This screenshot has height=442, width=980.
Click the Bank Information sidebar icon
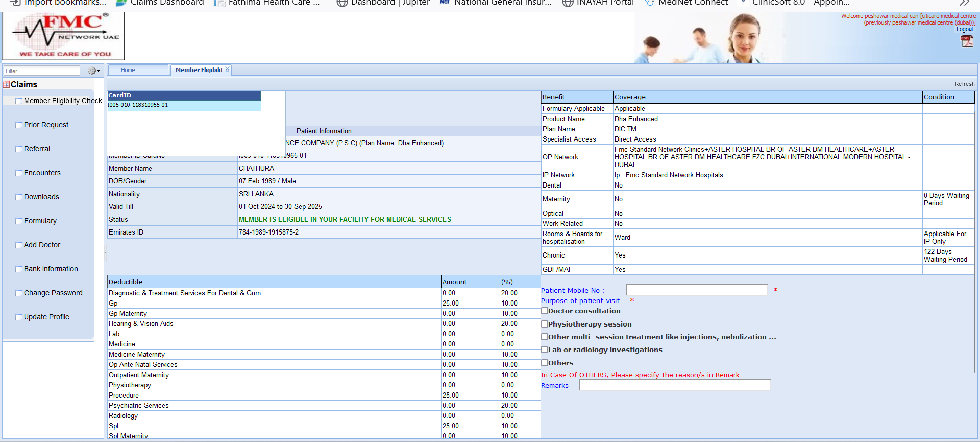click(19, 269)
